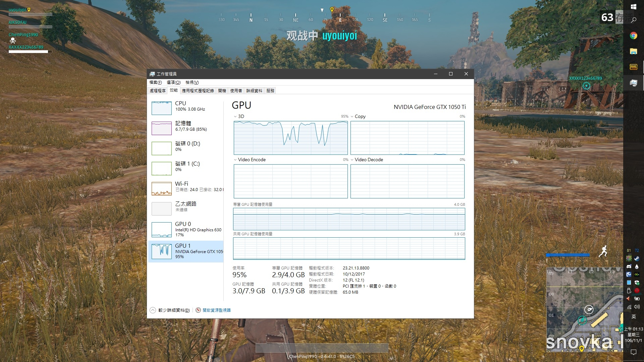Open the 檔案(F) menu
Screen dimensions: 644x362
[156, 82]
